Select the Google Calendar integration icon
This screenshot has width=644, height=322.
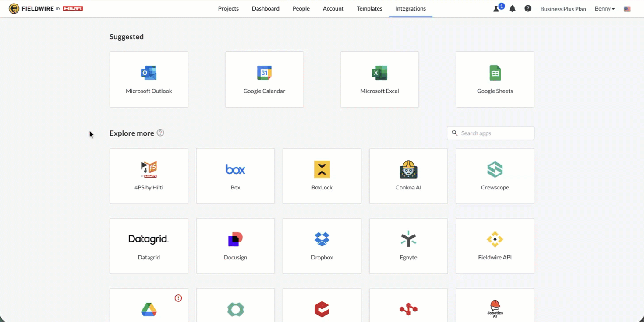pos(264,73)
